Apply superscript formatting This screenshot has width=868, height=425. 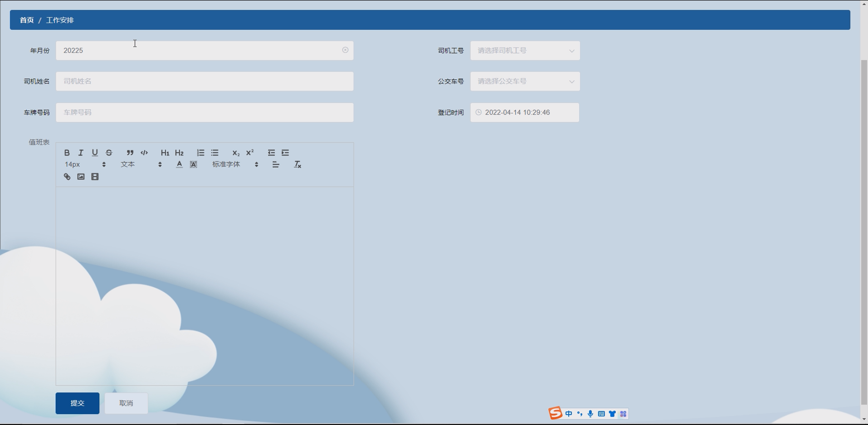click(250, 153)
